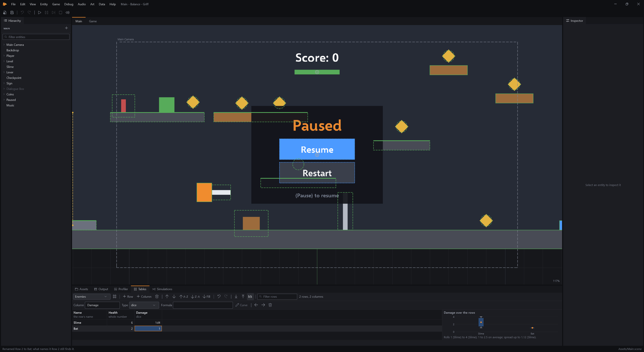Screen dimensions: 644x352
Task: Switch to the Simulations tab
Action: [x=162, y=289]
